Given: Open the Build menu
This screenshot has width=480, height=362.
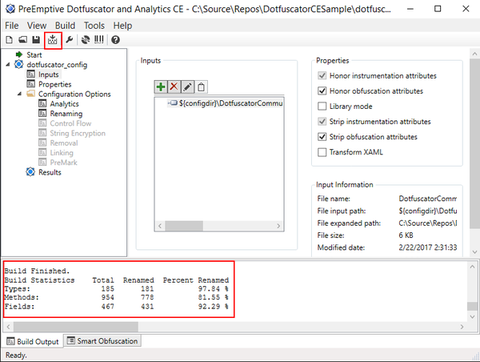Looking at the screenshot, I should tap(65, 26).
